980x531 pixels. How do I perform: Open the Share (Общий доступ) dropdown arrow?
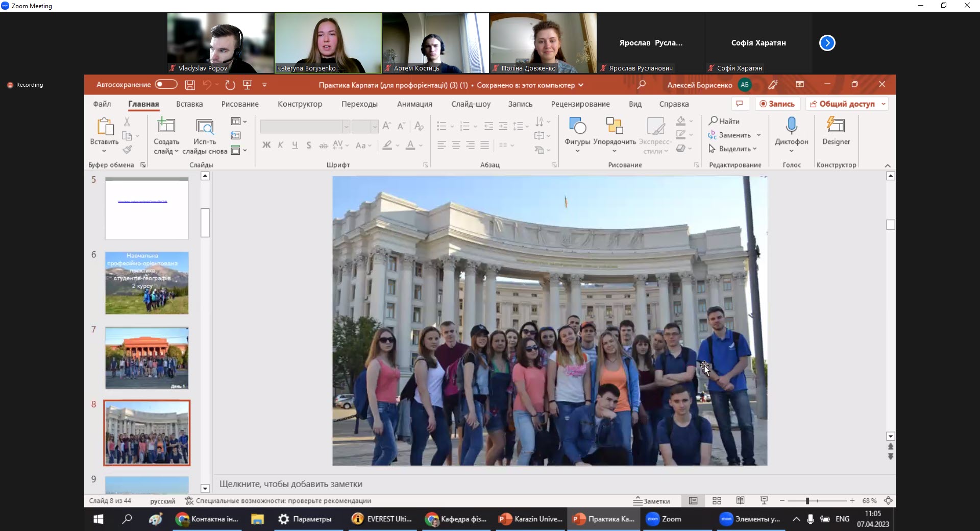(884, 104)
